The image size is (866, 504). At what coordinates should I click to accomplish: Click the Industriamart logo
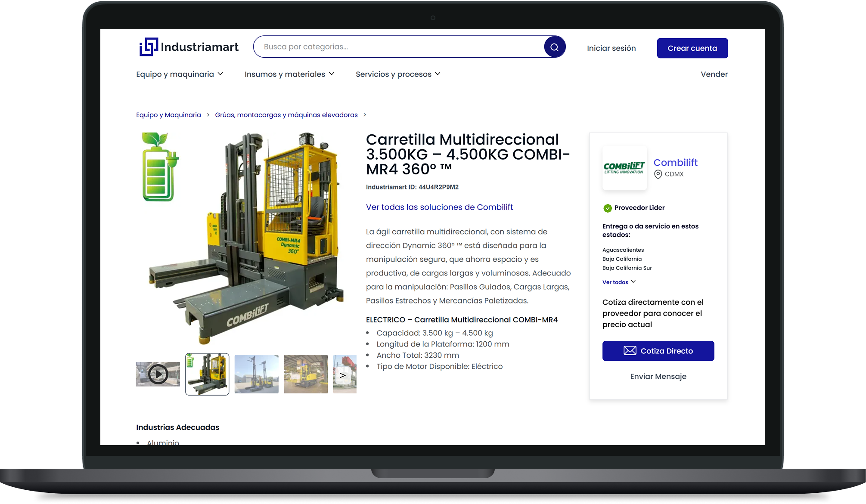tap(189, 47)
